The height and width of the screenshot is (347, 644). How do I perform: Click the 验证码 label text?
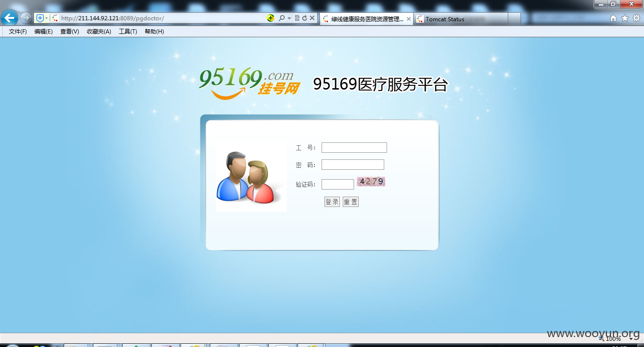click(305, 185)
